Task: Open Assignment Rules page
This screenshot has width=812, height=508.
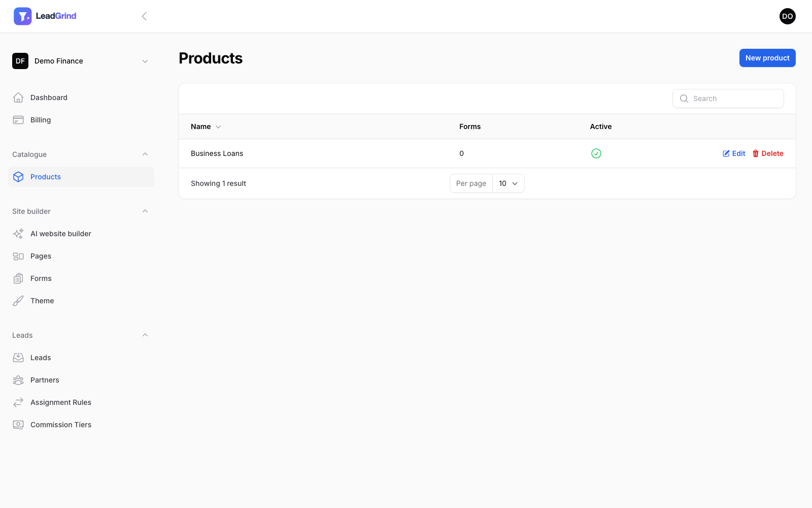Action: pos(81,402)
